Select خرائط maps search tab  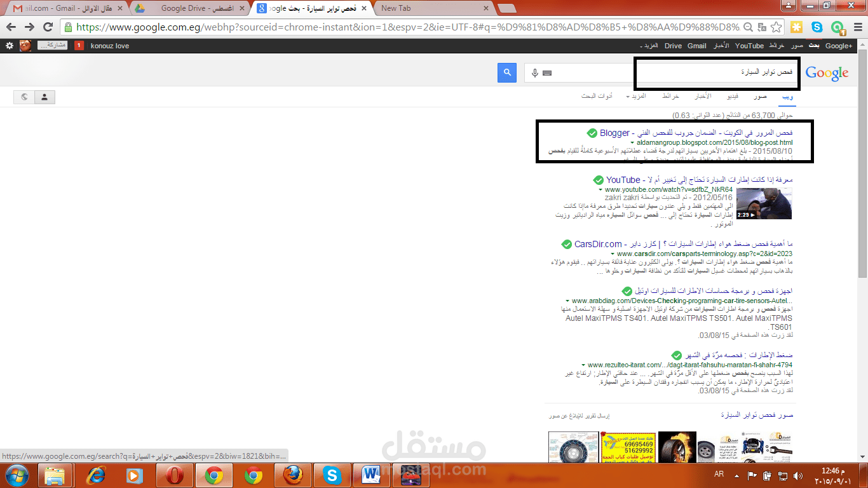[x=670, y=96]
